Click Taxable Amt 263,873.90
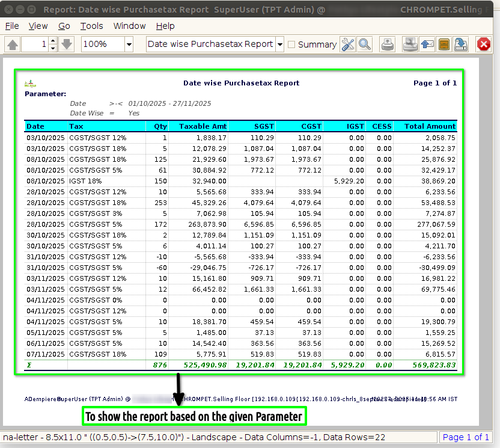Image resolution: width=500 pixels, height=448 pixels. pyautogui.click(x=207, y=224)
